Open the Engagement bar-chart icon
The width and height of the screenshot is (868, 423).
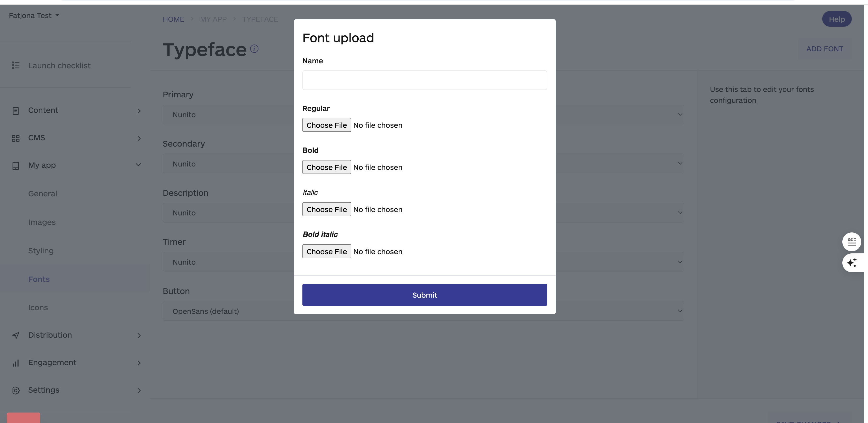15,363
